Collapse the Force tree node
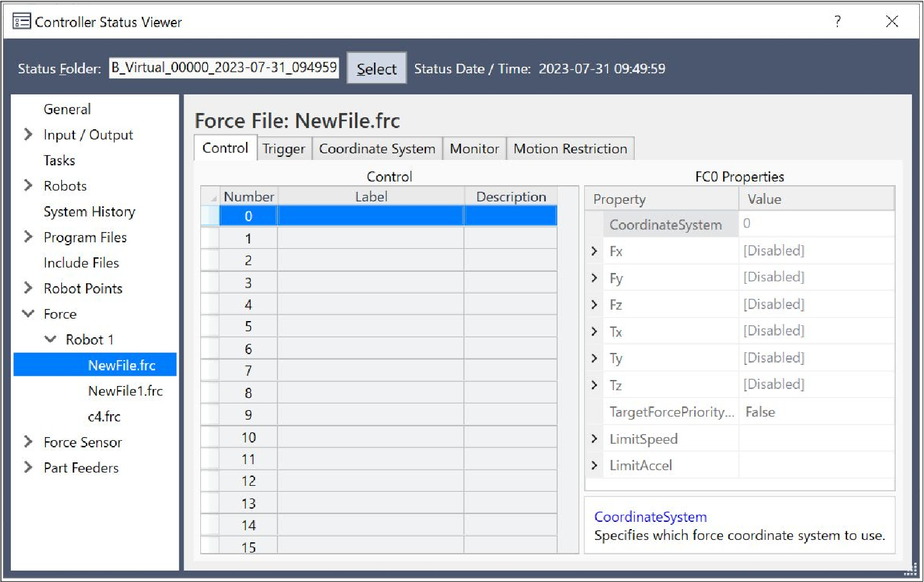 [x=28, y=314]
